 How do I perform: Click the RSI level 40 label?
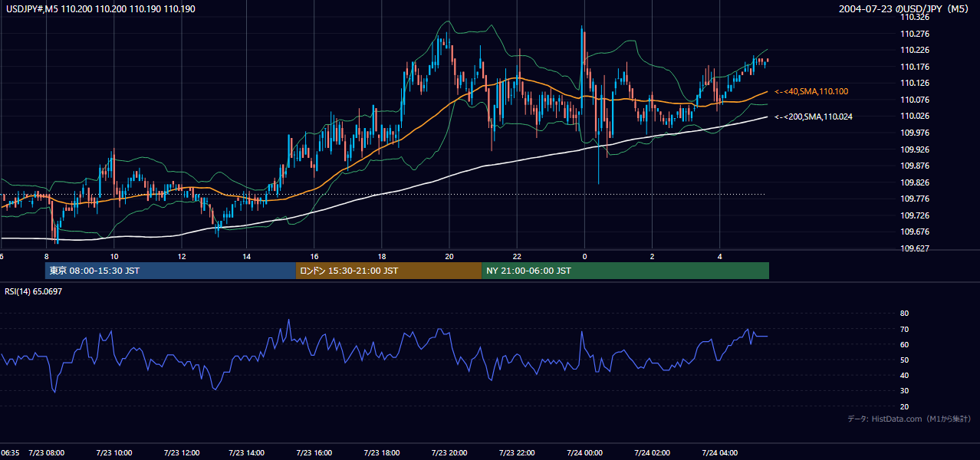[904, 375]
